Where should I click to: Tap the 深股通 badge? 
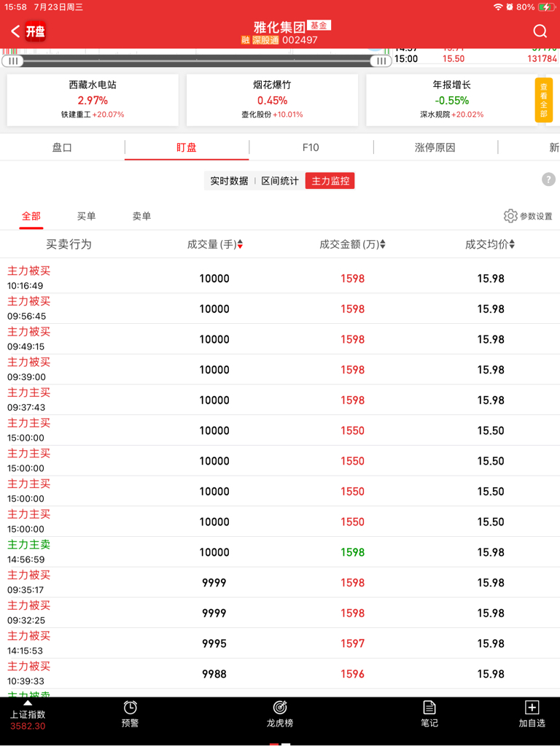[x=265, y=41]
